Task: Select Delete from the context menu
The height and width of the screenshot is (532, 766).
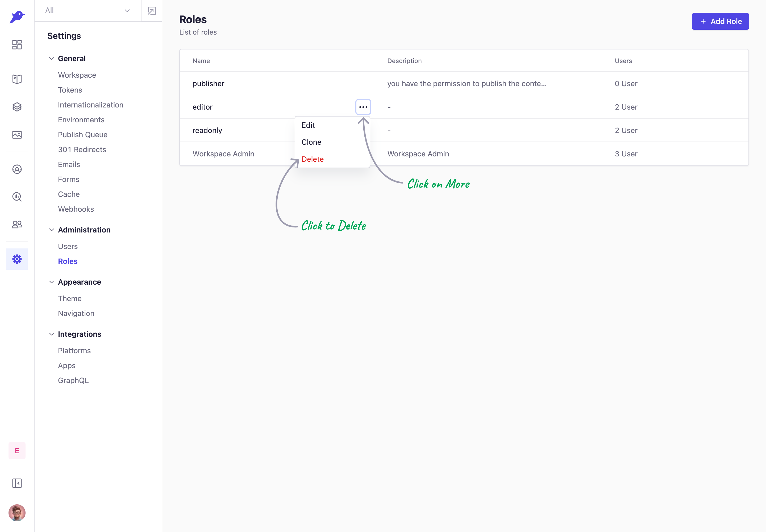Action: point(332,159)
